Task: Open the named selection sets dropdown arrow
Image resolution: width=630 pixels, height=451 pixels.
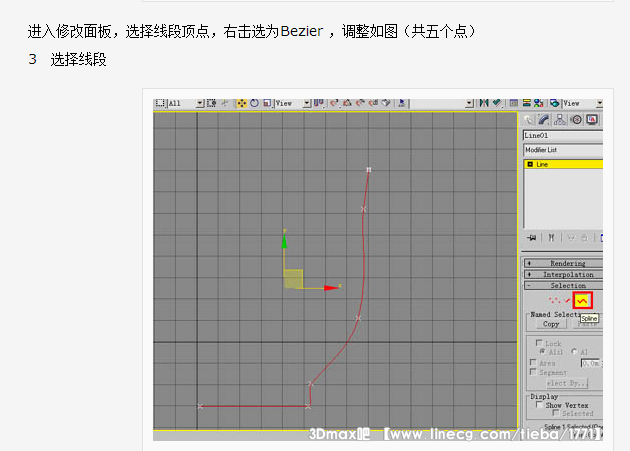Action: coord(469,104)
